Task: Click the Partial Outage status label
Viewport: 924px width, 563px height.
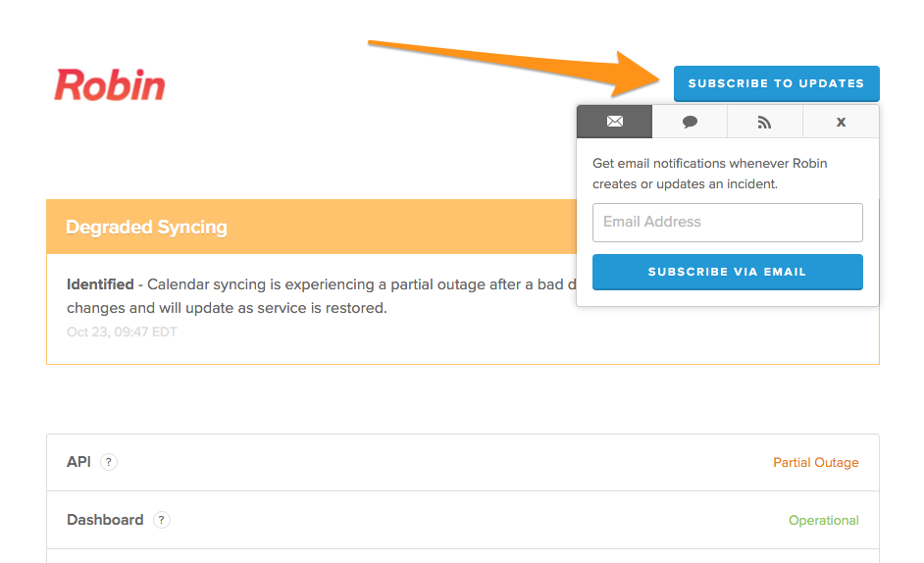Action: pyautogui.click(x=815, y=462)
